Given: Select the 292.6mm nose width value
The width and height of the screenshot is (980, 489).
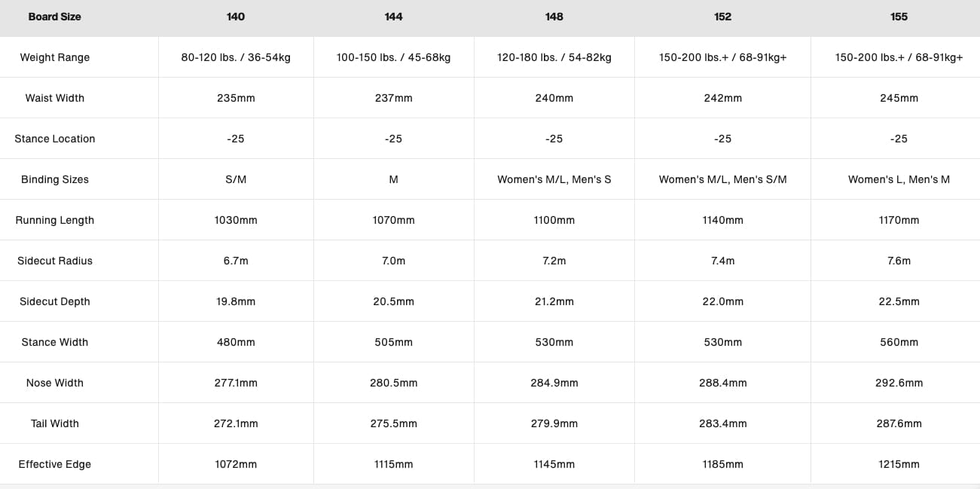Looking at the screenshot, I should (899, 383).
